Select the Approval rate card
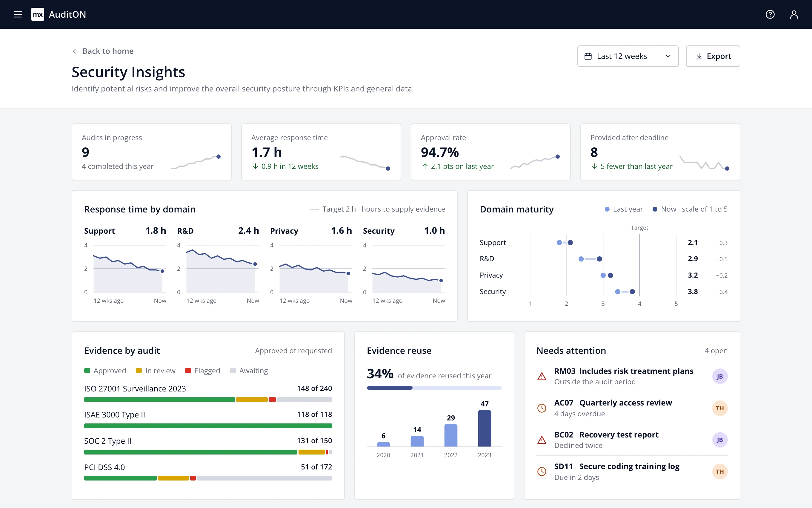Viewport: 812px width, 508px height. (490, 152)
